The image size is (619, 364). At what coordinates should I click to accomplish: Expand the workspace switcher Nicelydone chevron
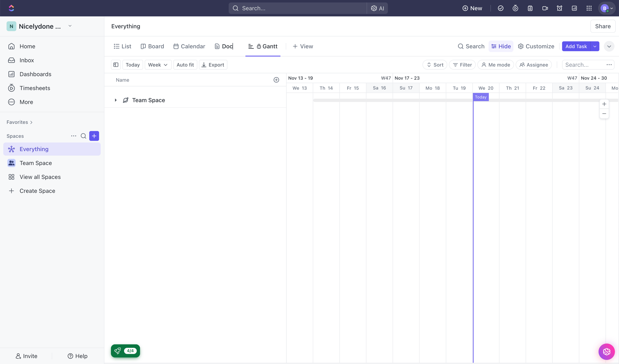click(x=70, y=26)
